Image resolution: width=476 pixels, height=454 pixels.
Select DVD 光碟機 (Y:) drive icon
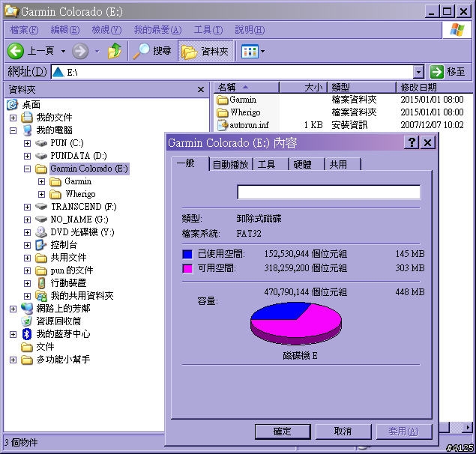tap(41, 232)
